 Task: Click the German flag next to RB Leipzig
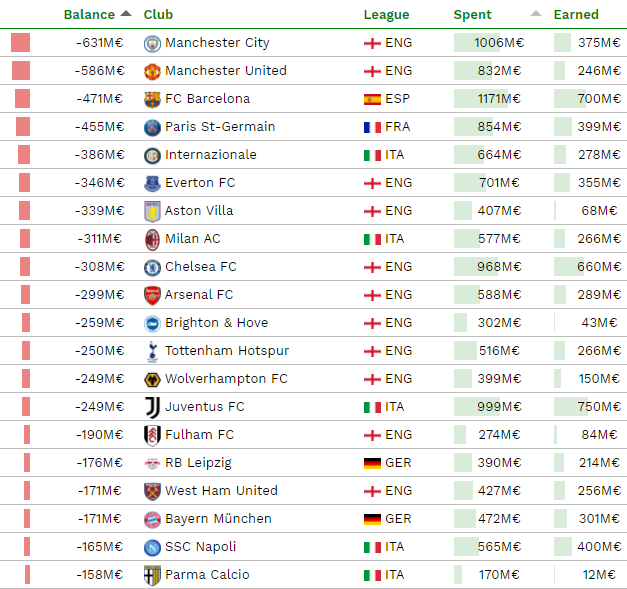pos(372,463)
